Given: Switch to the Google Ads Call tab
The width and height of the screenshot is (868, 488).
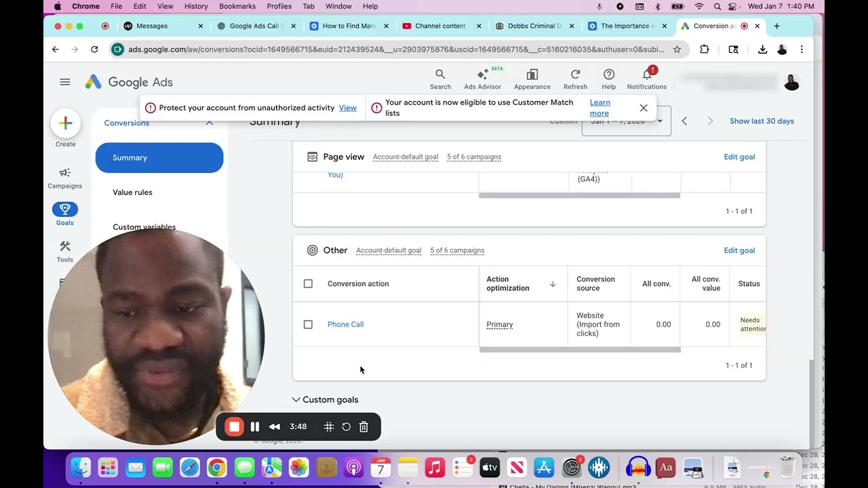Looking at the screenshot, I should point(257,26).
